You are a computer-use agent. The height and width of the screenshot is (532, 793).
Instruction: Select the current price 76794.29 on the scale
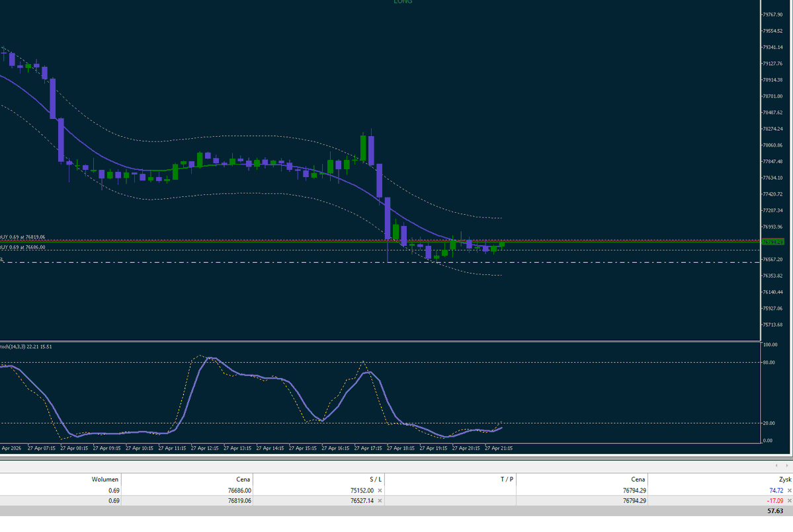773,242
